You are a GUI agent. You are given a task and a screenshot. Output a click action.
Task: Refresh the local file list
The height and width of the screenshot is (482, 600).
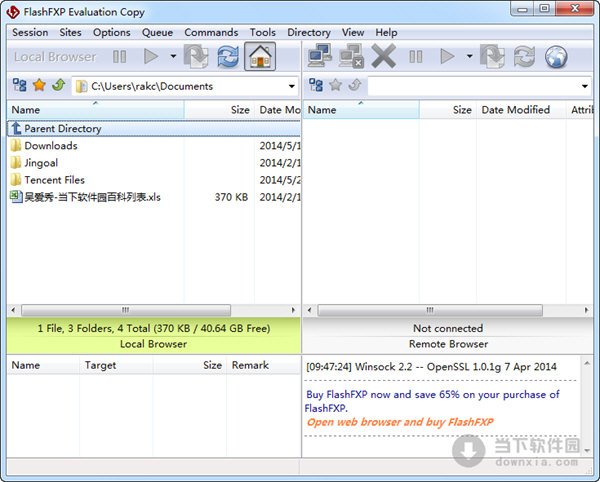pos(228,57)
